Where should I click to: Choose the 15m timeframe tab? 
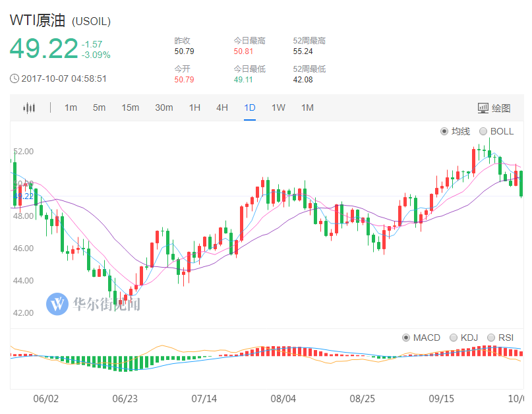[x=130, y=108]
